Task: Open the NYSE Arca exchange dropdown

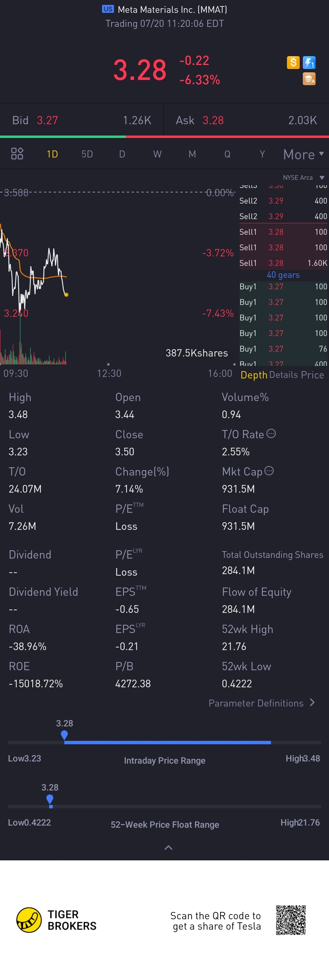Action: pyautogui.click(x=303, y=177)
